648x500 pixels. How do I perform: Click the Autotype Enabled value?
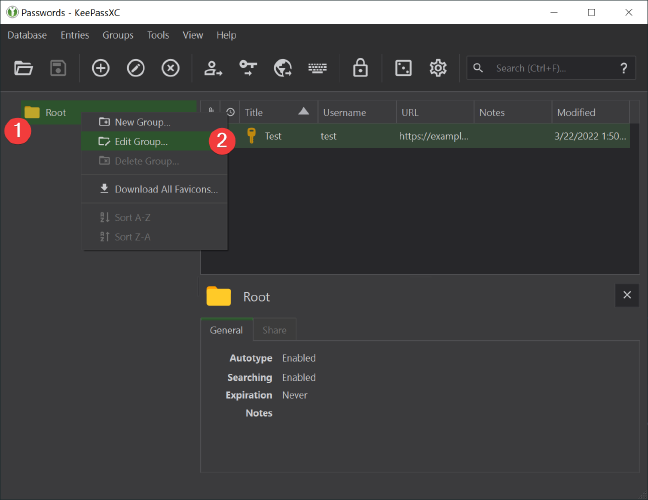point(299,358)
